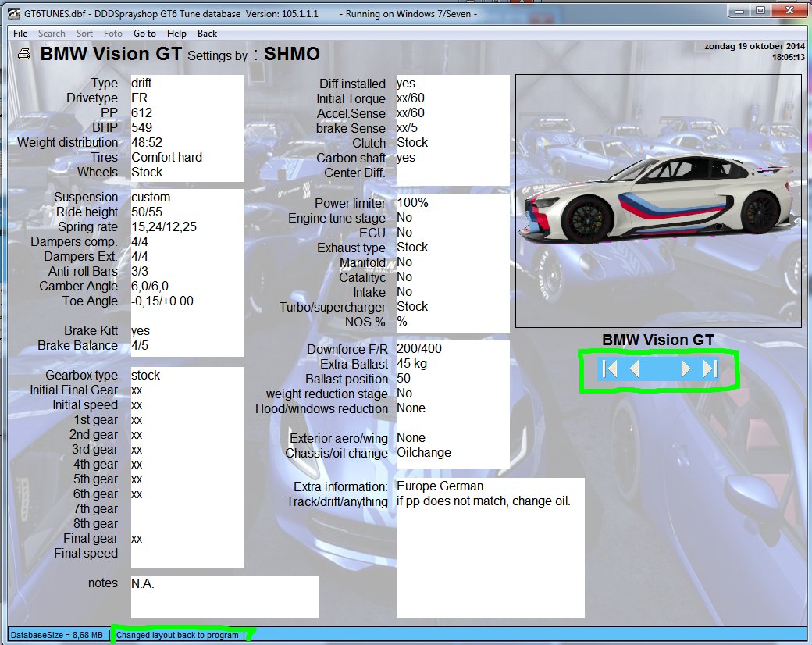
Task: Select the Chassis/oil change value "Oilchange"
Action: 424,453
